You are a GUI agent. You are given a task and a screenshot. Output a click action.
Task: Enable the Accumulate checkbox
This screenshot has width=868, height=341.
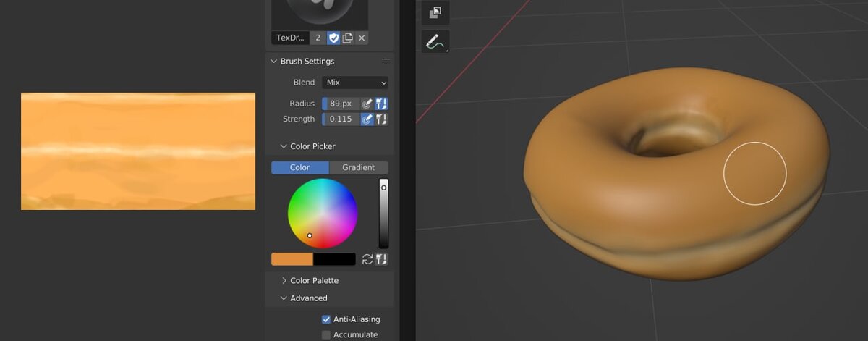coord(326,334)
